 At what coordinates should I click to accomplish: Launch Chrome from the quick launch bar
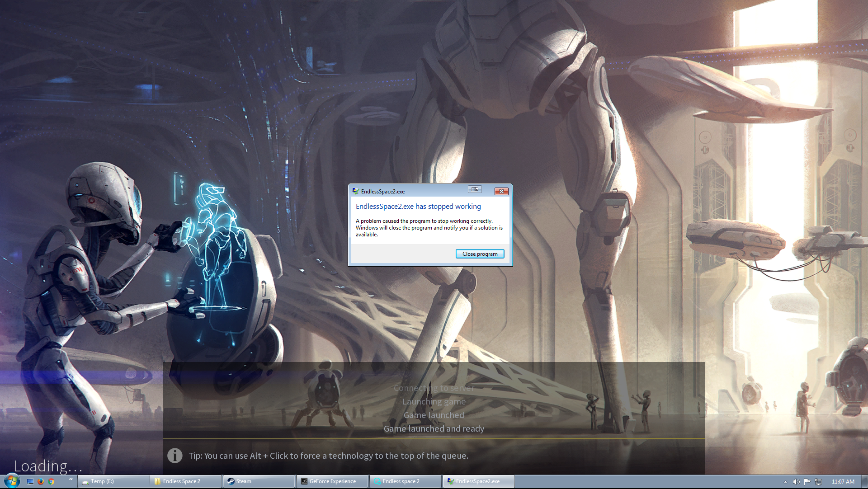pyautogui.click(x=52, y=481)
